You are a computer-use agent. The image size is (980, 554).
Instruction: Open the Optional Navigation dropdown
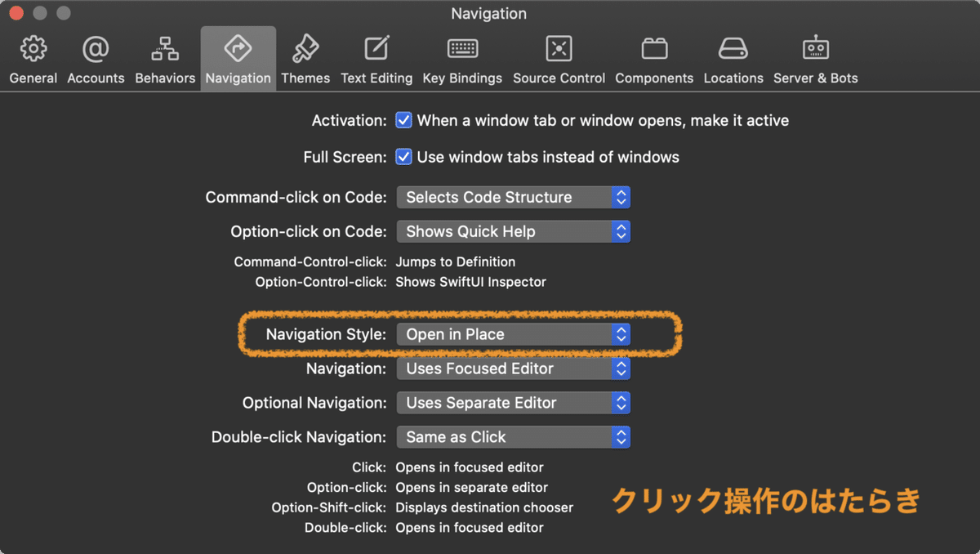[513, 403]
